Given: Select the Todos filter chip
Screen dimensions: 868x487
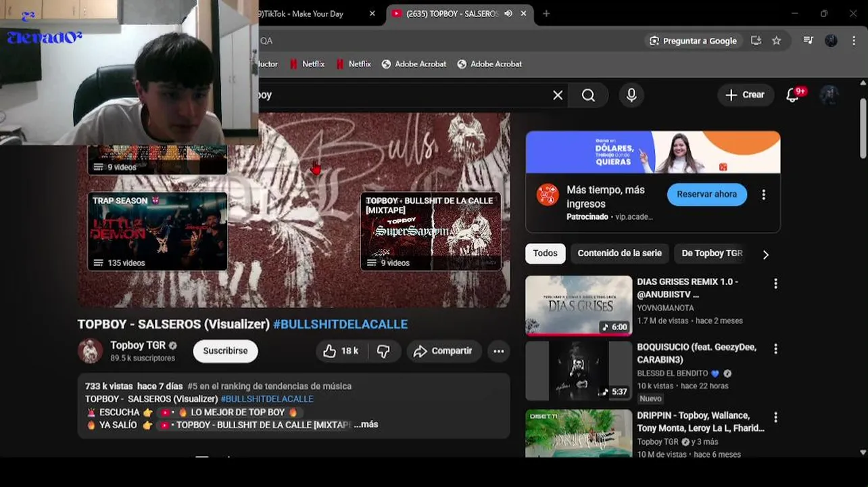Looking at the screenshot, I should tap(545, 254).
